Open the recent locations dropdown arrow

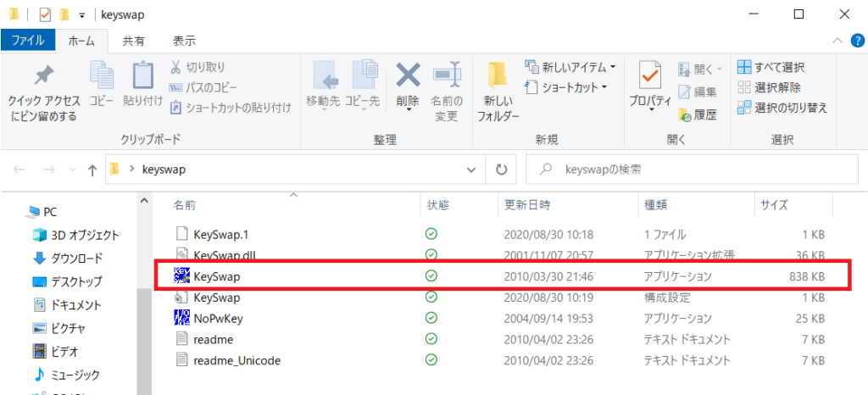click(x=73, y=170)
